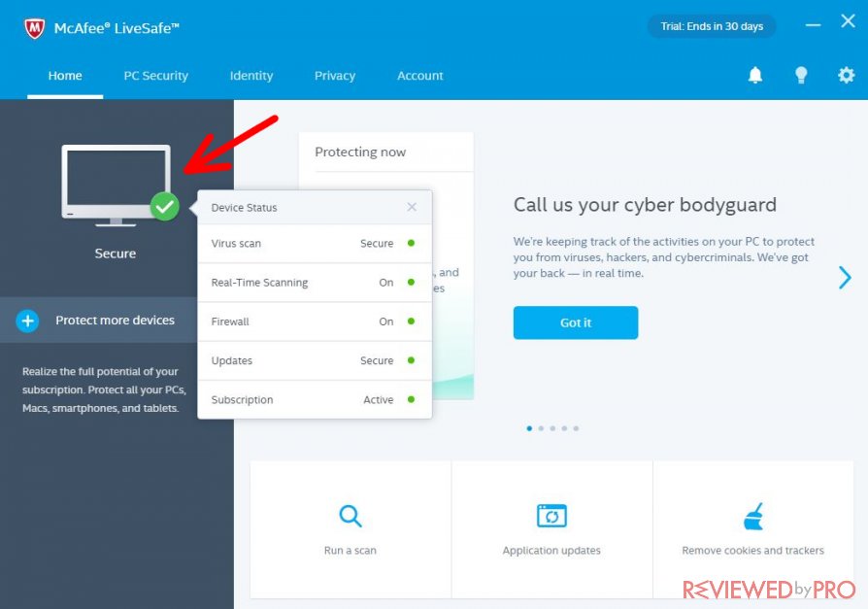Image resolution: width=868 pixels, height=609 pixels.
Task: Open the PC Security tab
Action: pyautogui.click(x=156, y=76)
